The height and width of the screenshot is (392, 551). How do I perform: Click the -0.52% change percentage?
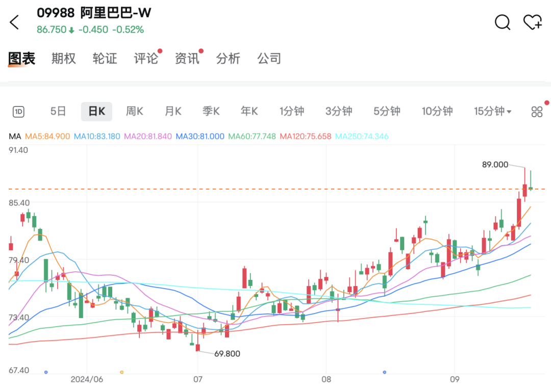point(128,30)
